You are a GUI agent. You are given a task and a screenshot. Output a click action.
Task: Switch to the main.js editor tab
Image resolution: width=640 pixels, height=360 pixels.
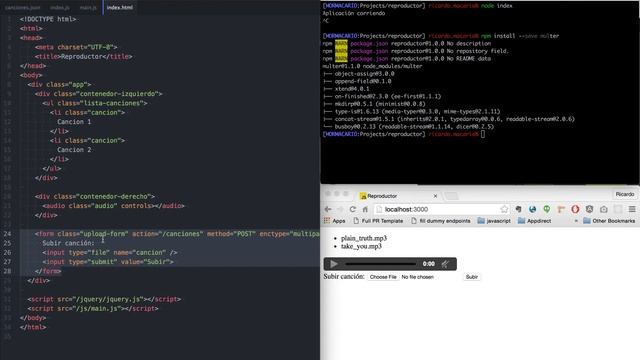[88, 7]
